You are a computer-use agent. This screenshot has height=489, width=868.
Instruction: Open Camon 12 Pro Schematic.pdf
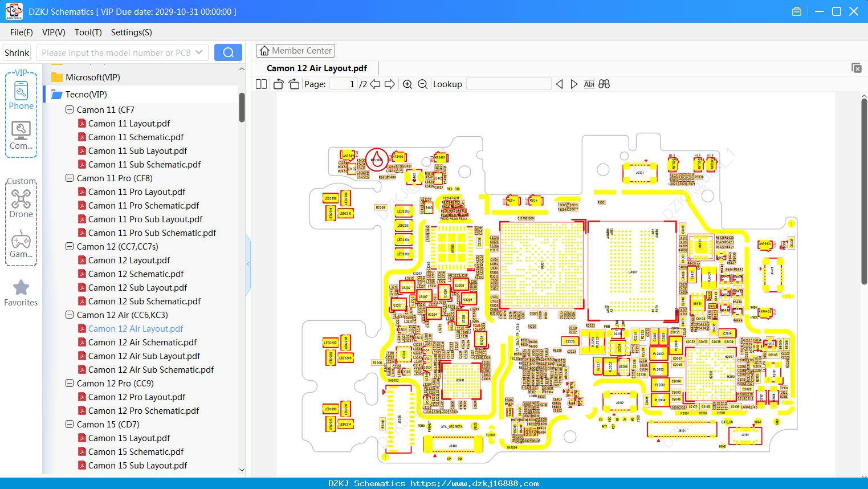point(144,410)
